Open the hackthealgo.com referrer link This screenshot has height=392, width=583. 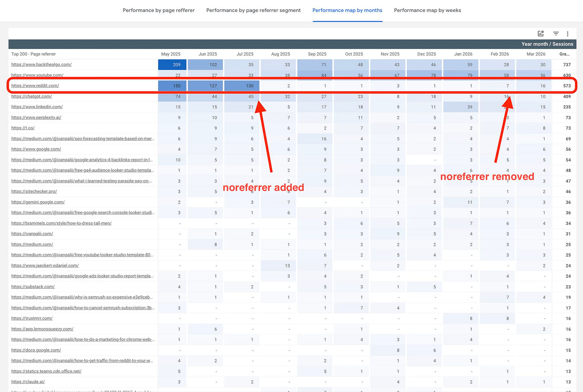41,64
